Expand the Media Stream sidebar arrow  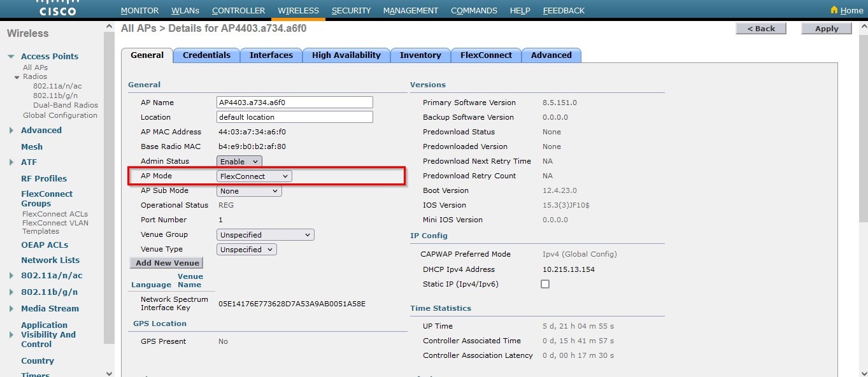point(11,309)
